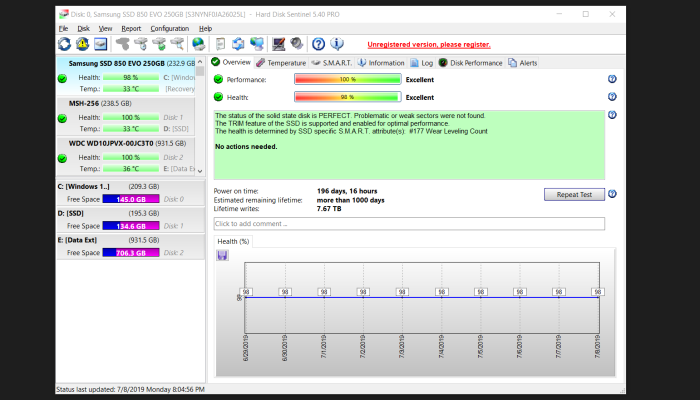Click the blue question mark toolbar icon
Screen dimensions: 700x400
point(318,44)
